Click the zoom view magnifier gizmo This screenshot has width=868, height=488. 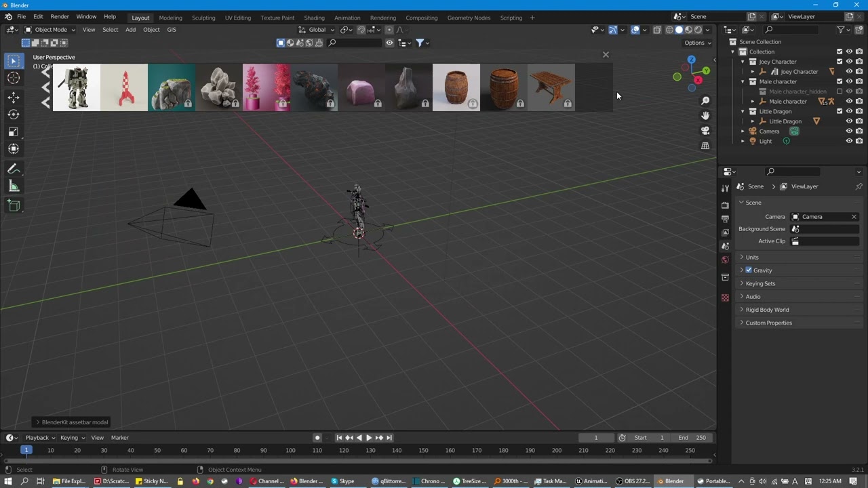[x=705, y=101]
